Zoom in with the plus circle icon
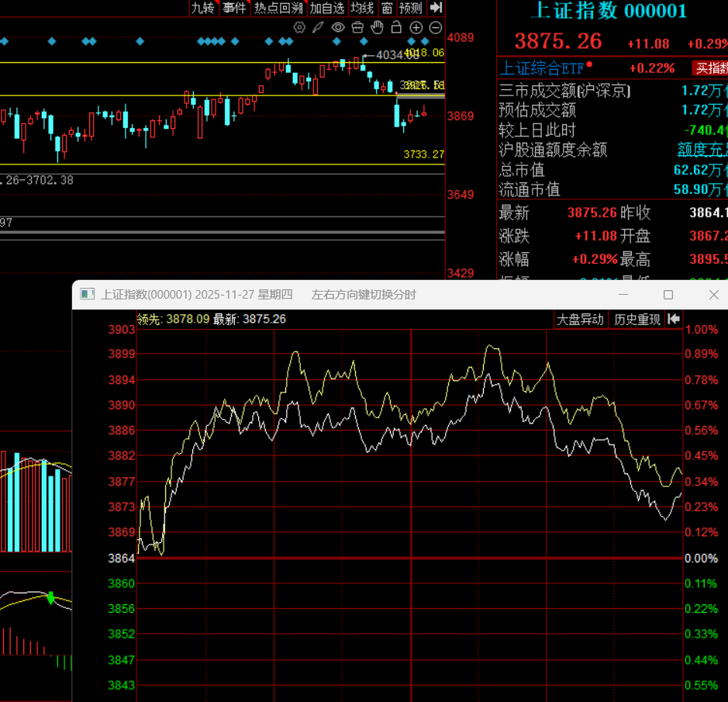Viewport: 728px width, 702px height. tap(416, 28)
